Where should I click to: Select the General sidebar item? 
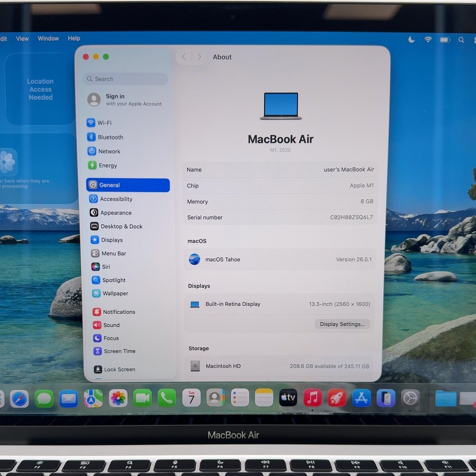[x=128, y=185]
